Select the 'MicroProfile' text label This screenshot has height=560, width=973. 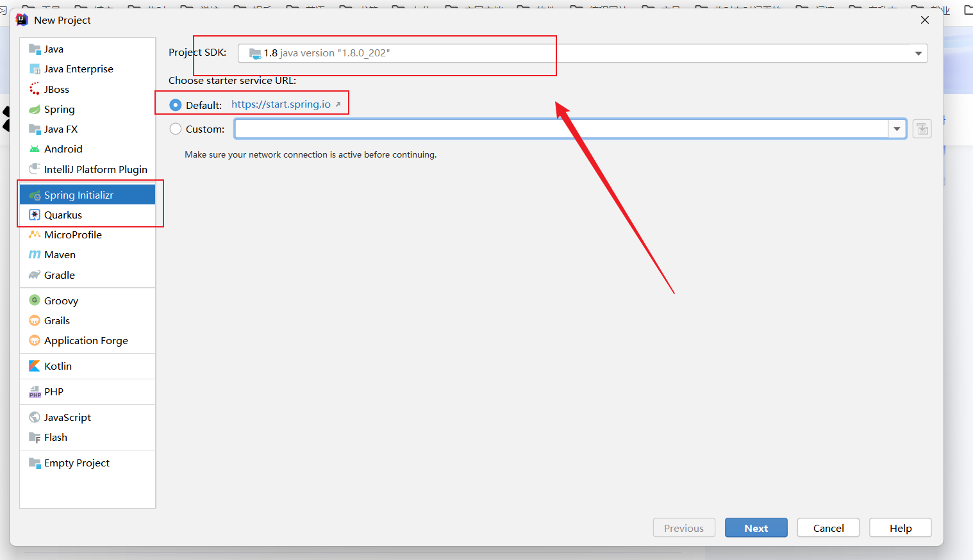[x=73, y=235]
